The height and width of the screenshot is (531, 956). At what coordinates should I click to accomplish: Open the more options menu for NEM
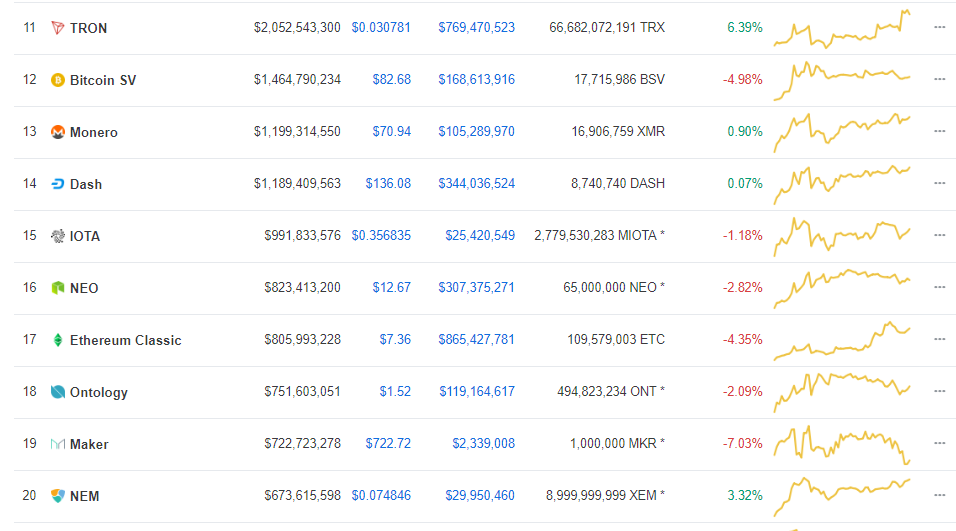[939, 495]
